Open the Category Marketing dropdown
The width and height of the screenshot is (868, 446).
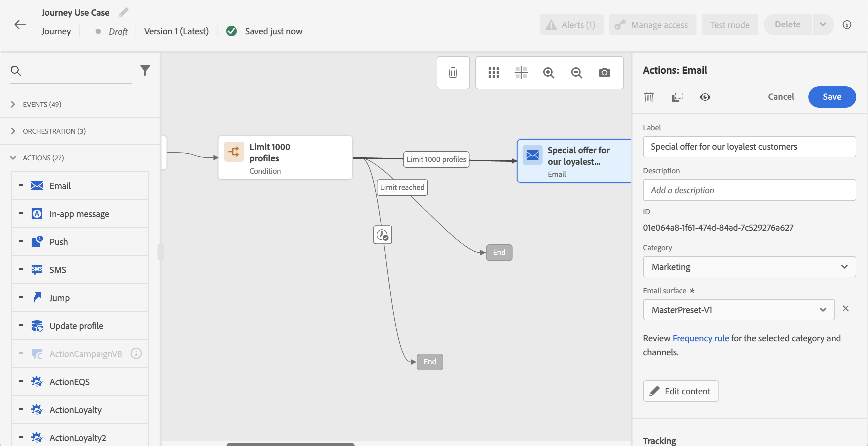(x=749, y=267)
